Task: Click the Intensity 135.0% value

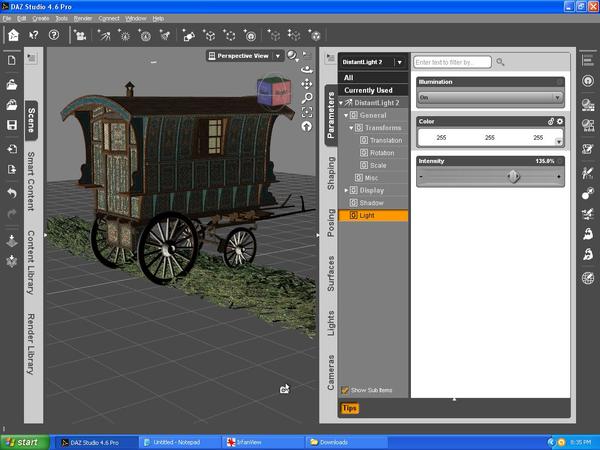Action: 545,161
